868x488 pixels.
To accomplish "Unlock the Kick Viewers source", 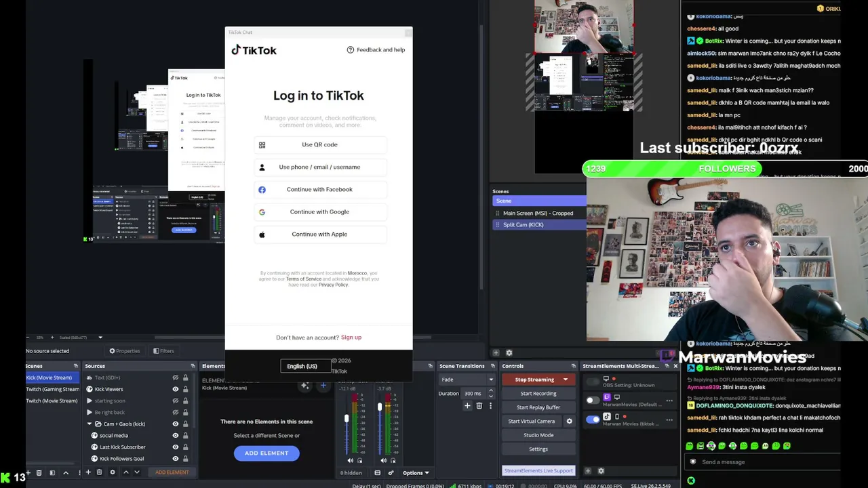I will pos(185,389).
